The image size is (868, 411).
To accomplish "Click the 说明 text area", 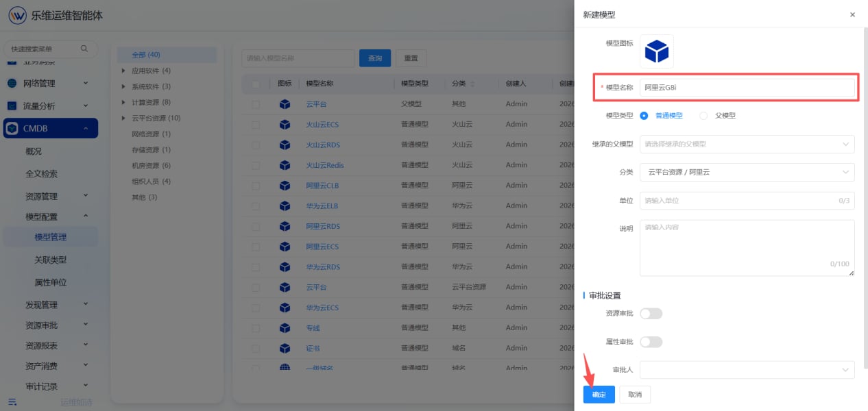I will [x=747, y=248].
